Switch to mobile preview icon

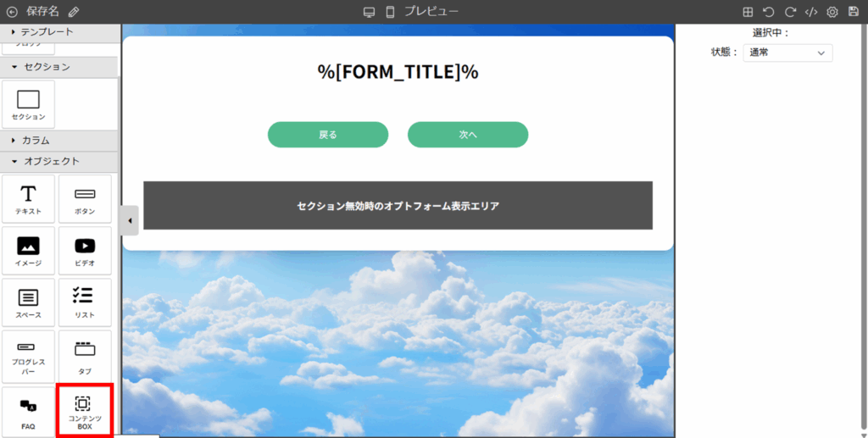click(x=390, y=12)
